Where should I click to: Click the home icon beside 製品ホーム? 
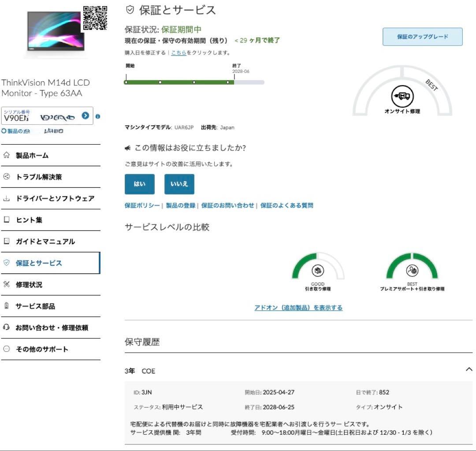pyautogui.click(x=6, y=155)
